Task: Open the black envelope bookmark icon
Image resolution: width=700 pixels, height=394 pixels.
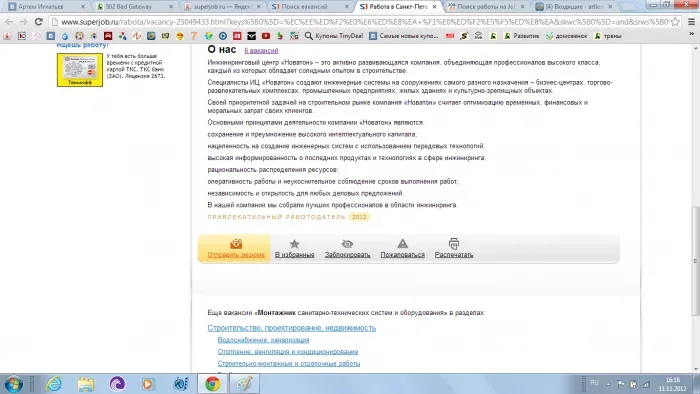Action: click(252, 36)
